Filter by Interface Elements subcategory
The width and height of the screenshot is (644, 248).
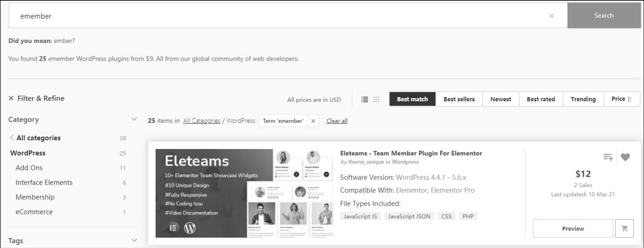pos(44,182)
